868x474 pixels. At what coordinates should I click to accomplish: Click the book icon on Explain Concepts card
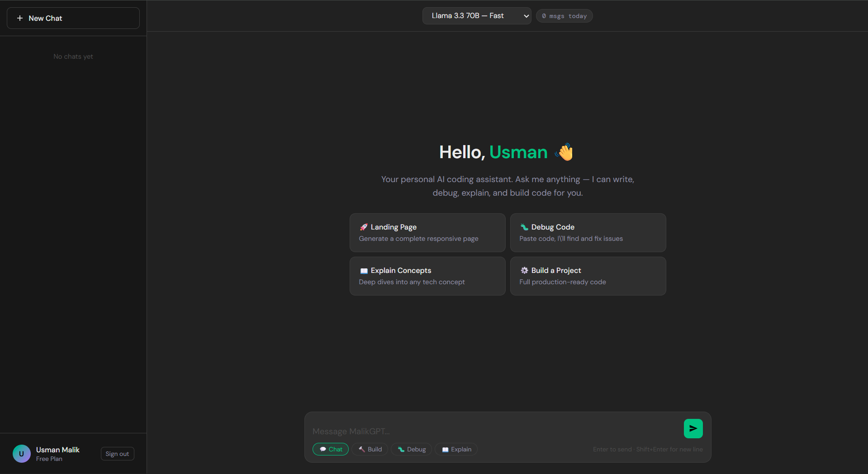point(363,270)
